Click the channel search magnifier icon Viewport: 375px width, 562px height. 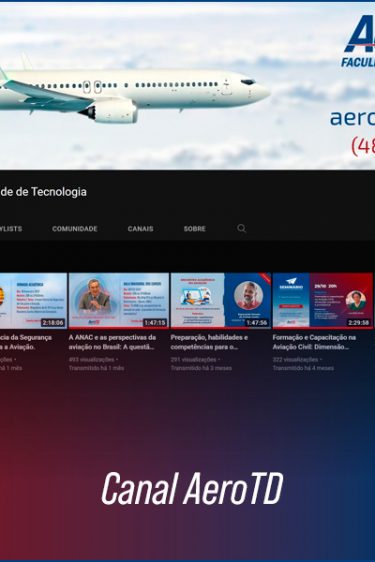click(x=242, y=228)
